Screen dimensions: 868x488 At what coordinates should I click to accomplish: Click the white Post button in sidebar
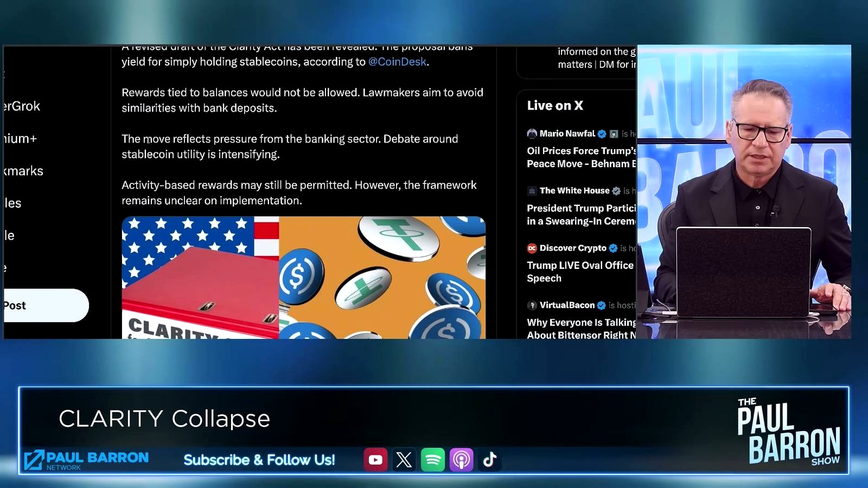46,305
